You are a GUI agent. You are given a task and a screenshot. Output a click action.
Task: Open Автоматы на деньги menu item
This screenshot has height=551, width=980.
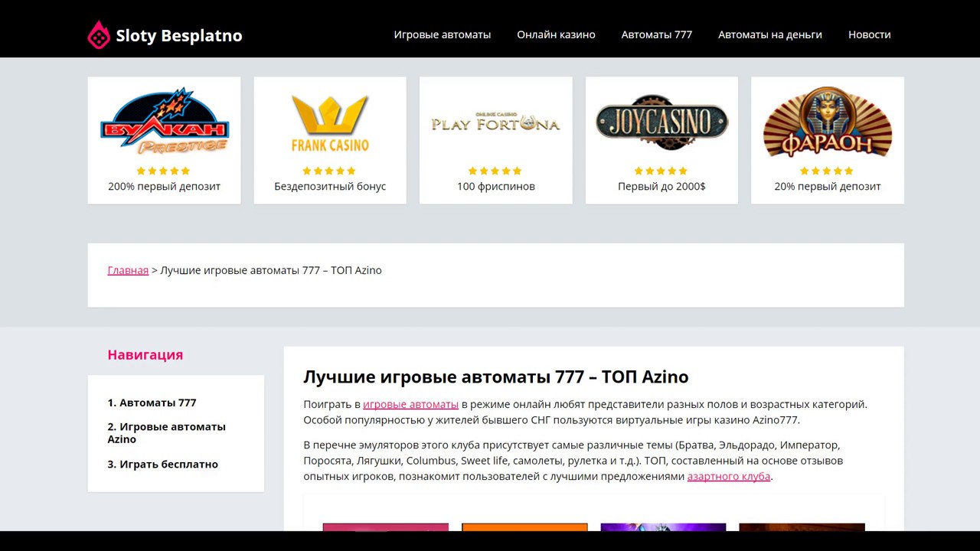click(770, 34)
